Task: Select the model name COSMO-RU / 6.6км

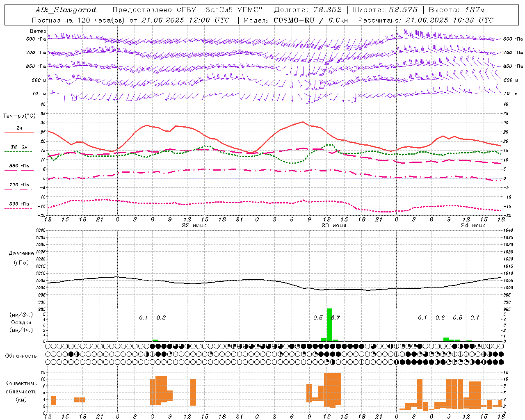Action: click(311, 20)
